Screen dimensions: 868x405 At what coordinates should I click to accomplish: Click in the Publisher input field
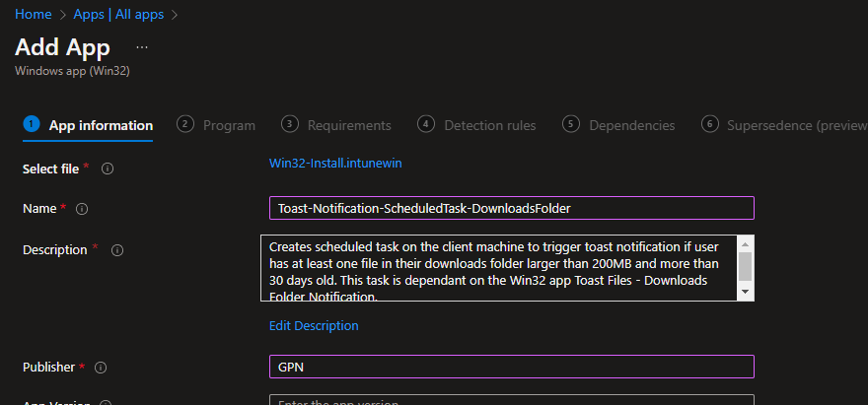(511, 367)
